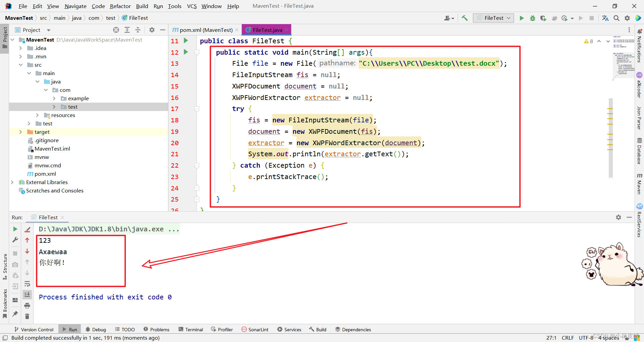Open RestServices tool window
644x342 pixels.
point(639,220)
